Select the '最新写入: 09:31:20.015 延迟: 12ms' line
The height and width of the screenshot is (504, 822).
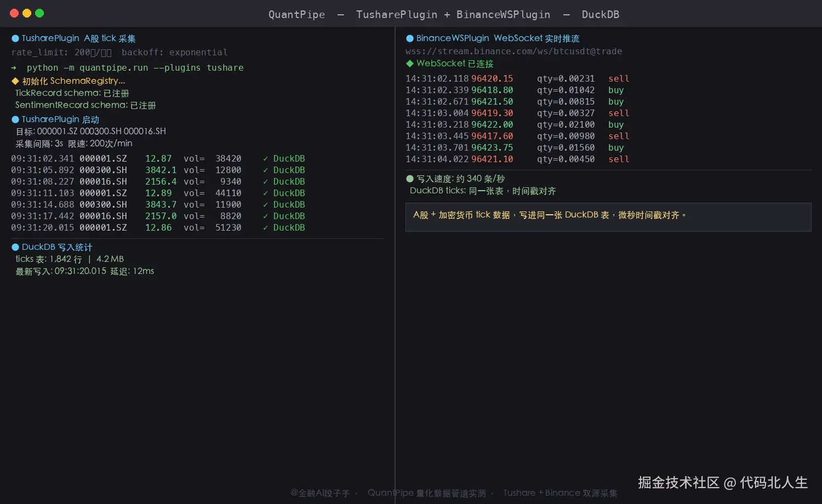coord(85,271)
